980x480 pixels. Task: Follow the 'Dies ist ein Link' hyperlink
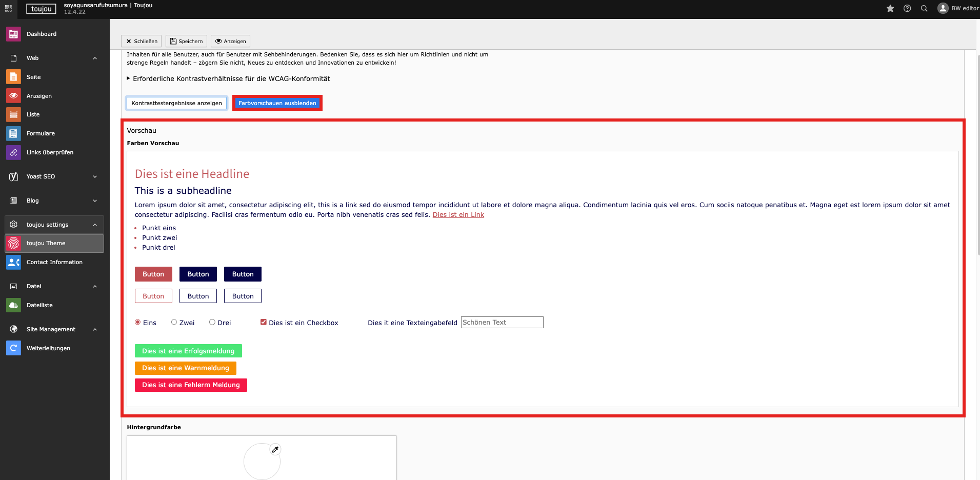coord(458,215)
